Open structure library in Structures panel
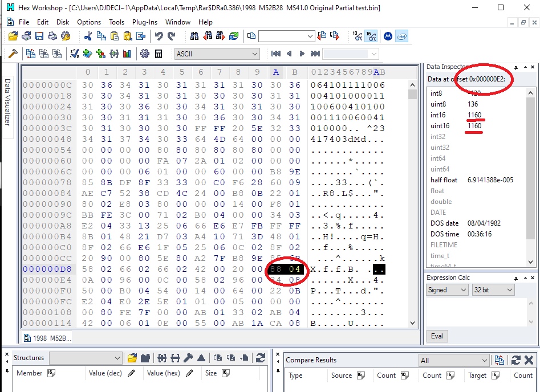This screenshot has height=392, width=540. coord(132,358)
